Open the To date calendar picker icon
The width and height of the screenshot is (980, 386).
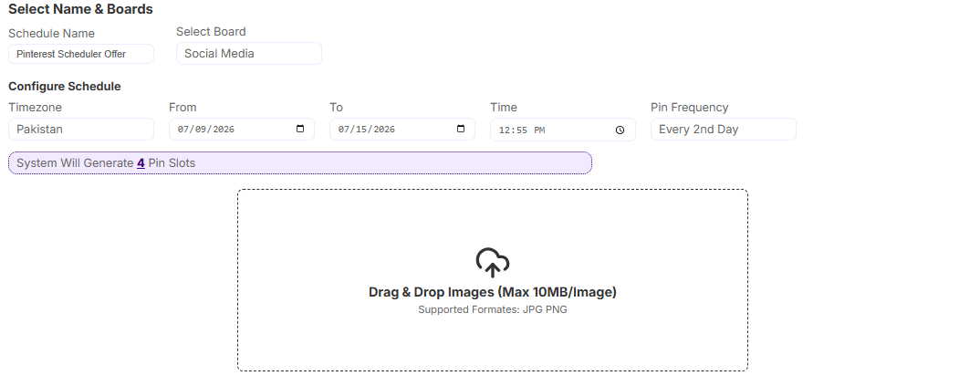coord(461,130)
